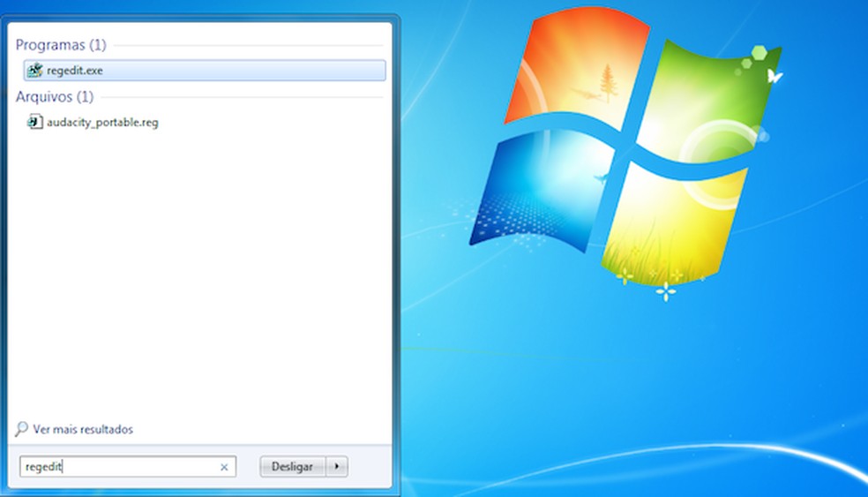
Task: Click the Programas (1) group header
Action: pos(61,45)
